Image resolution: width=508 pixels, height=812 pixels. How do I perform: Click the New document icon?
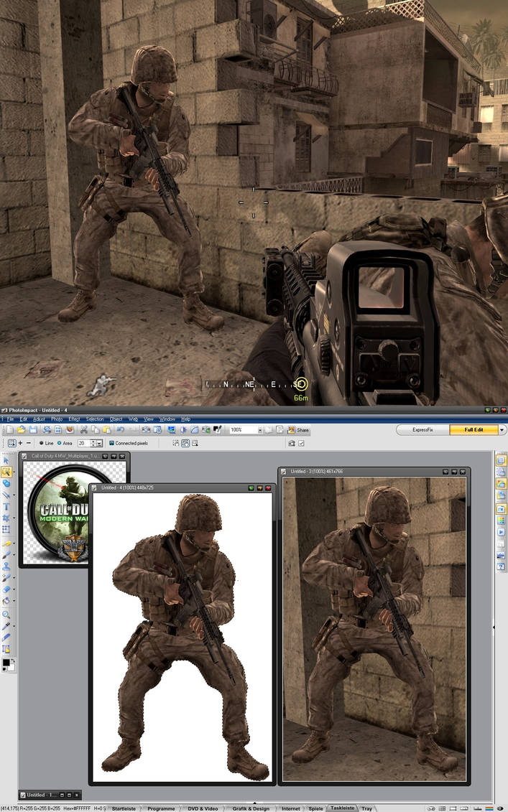click(10, 429)
